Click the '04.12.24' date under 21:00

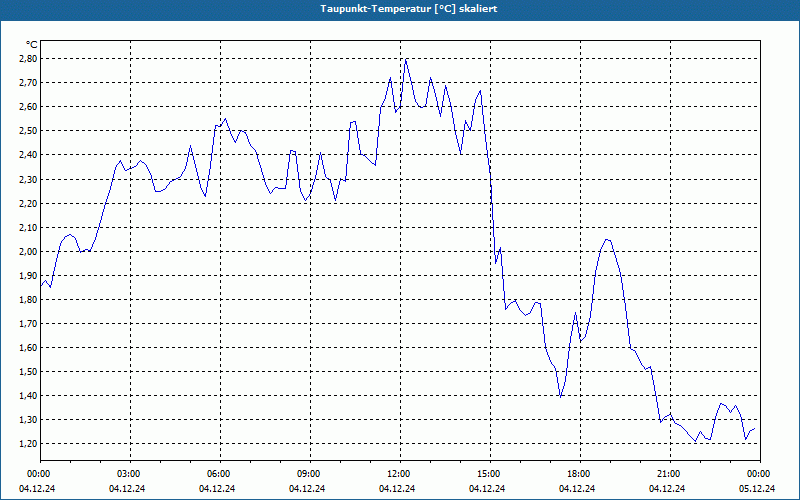[667, 488]
